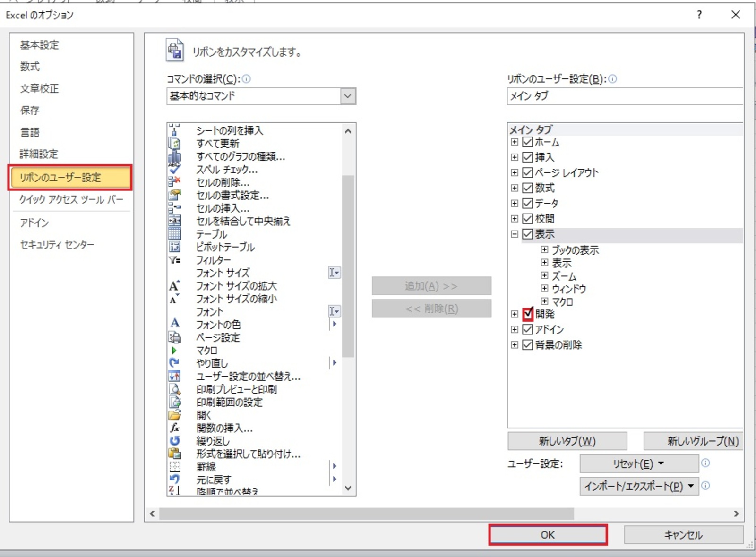Click the '形式を選択して貼り付け' clipboard icon

(175, 454)
